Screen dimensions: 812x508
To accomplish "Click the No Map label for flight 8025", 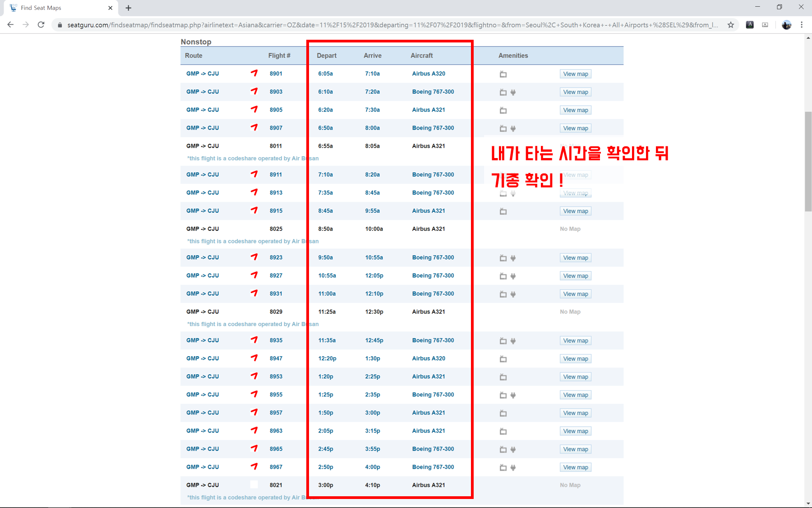I will pyautogui.click(x=570, y=229).
